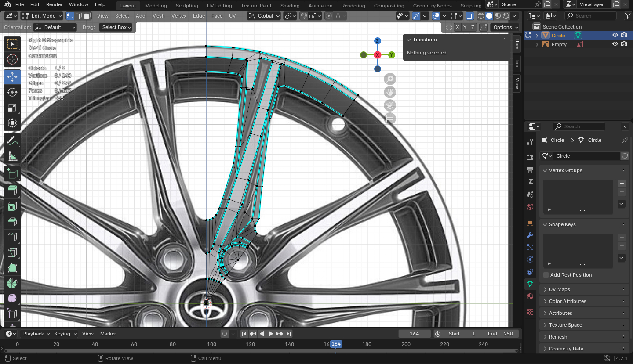This screenshot has height=364, width=633.
Task: Switch to the UV Editing workspace tab
Action: click(x=219, y=6)
